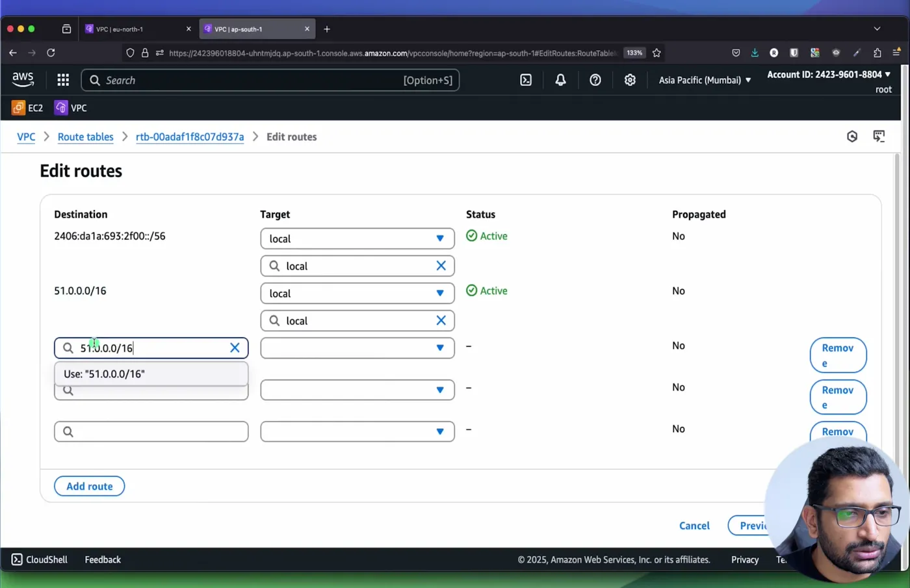The height and width of the screenshot is (588, 910).
Task: Open browser extensions puzzle icon
Action: 877,53
